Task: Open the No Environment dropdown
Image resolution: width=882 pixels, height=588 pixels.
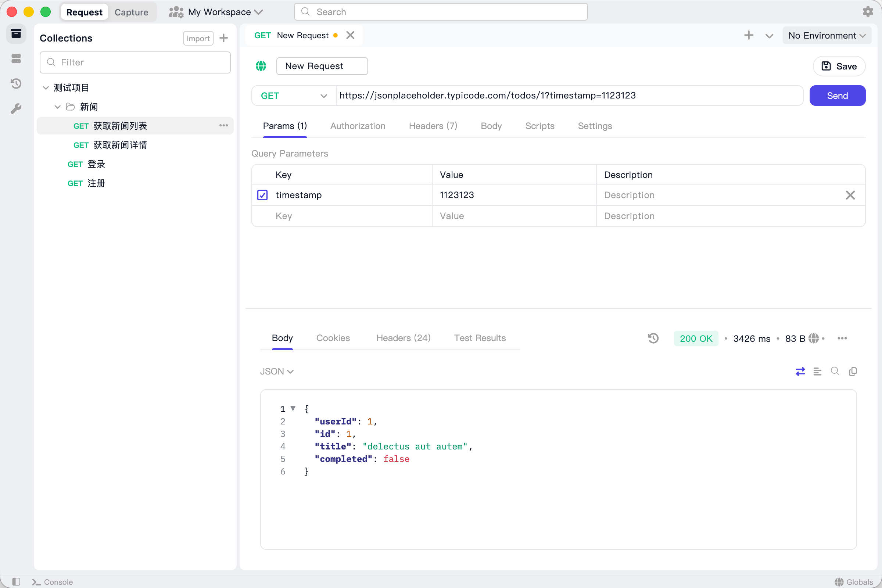Action: tap(827, 35)
